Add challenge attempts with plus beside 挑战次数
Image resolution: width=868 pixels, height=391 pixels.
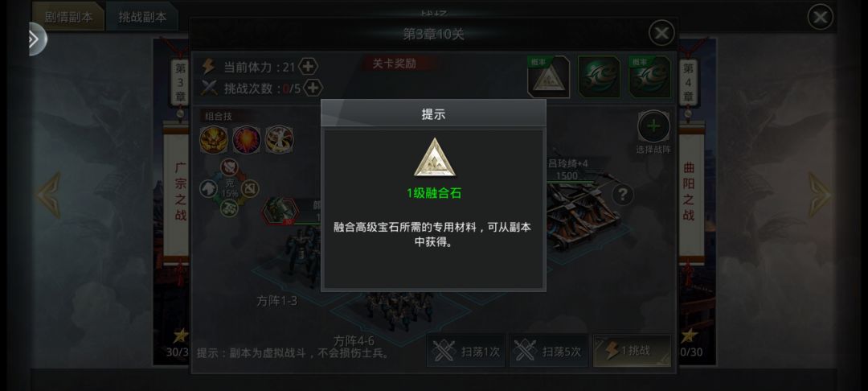click(x=313, y=88)
